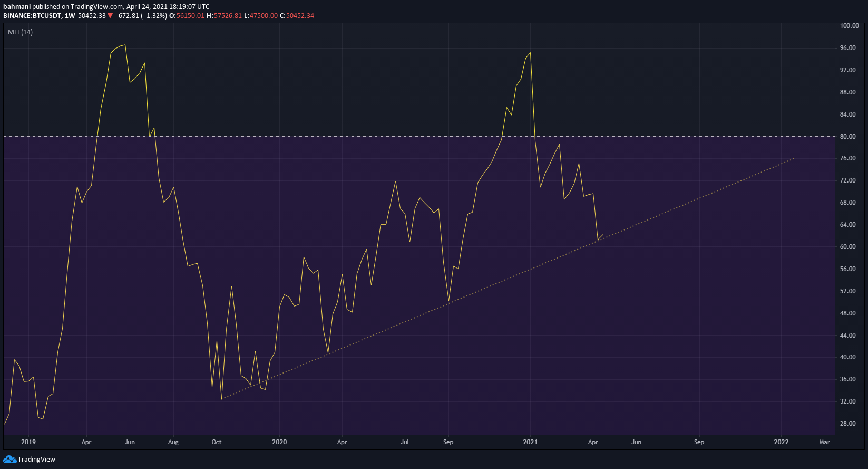Click the Oct time axis label
868x469 pixels.
[217, 442]
